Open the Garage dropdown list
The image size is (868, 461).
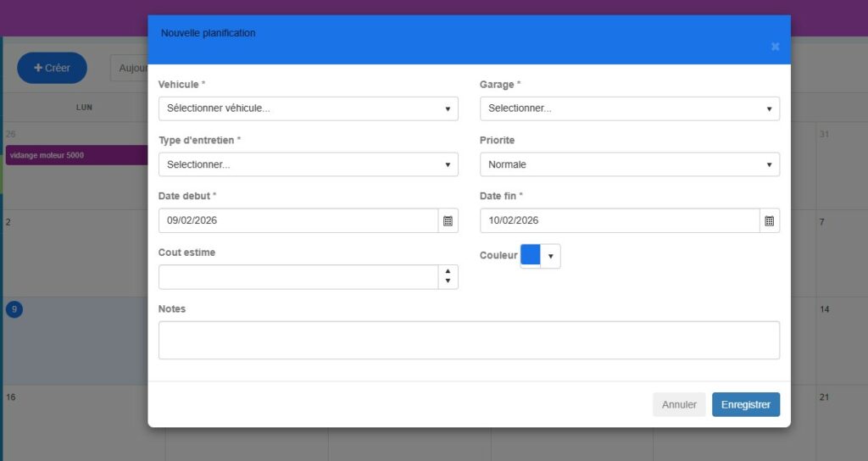pyautogui.click(x=629, y=108)
